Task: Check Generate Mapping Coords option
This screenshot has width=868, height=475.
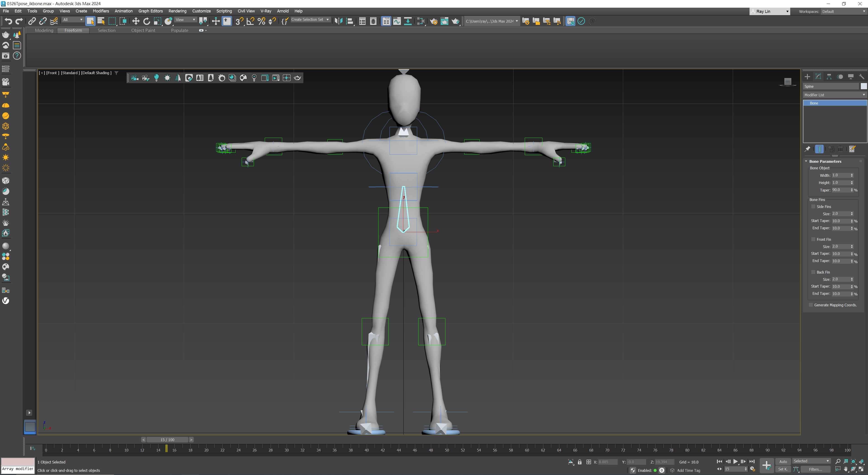Action: point(811,305)
